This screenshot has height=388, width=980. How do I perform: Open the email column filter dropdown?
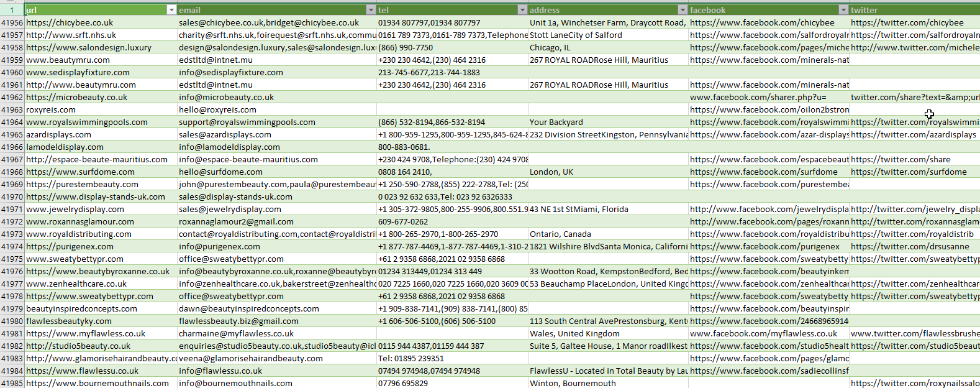click(x=371, y=10)
